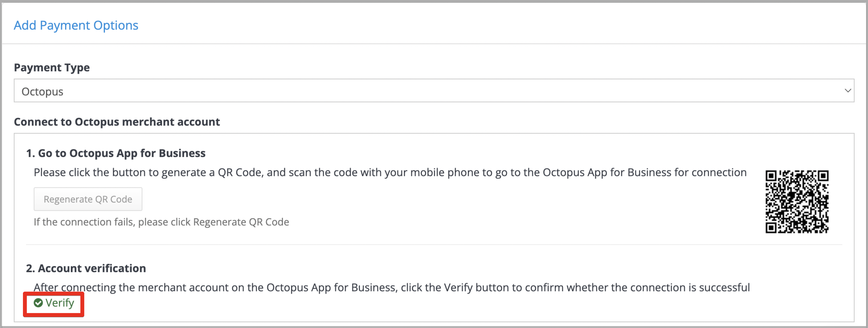Screen dimensions: 868x328
Task: Click the hint about failed connection
Action: pyautogui.click(x=161, y=222)
